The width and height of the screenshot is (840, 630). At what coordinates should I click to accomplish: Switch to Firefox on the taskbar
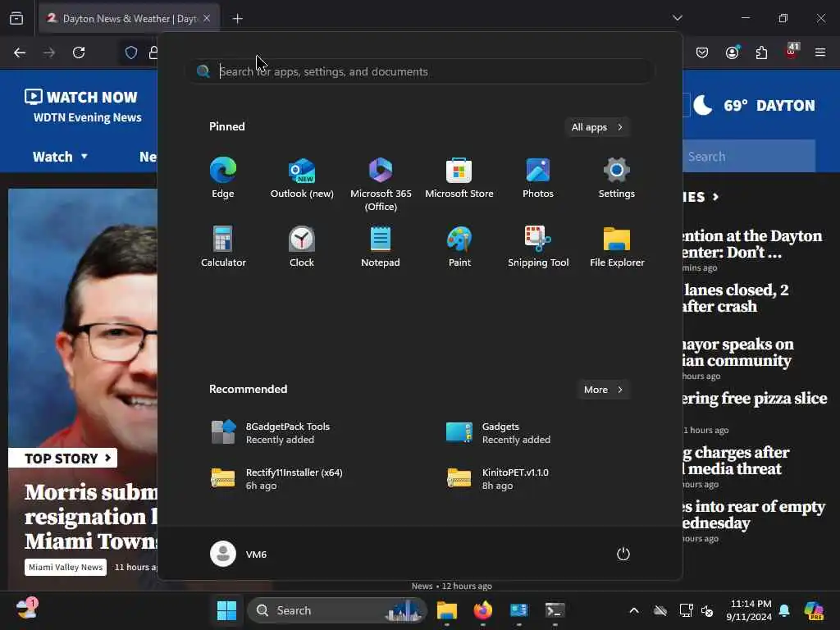482,610
